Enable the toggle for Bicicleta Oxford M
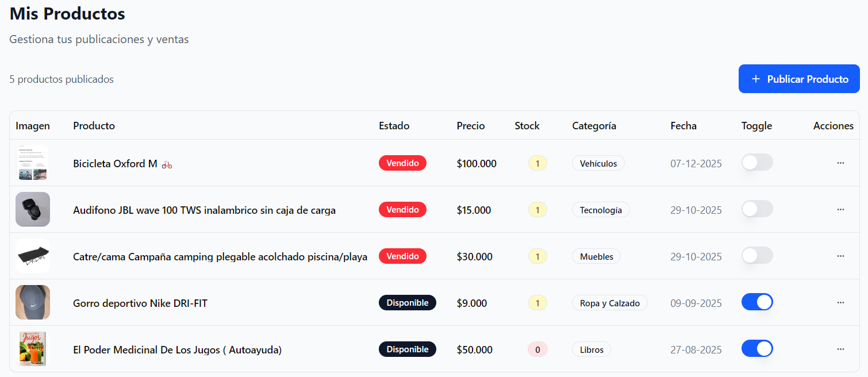Image resolution: width=868 pixels, height=377 pixels. coord(757,162)
